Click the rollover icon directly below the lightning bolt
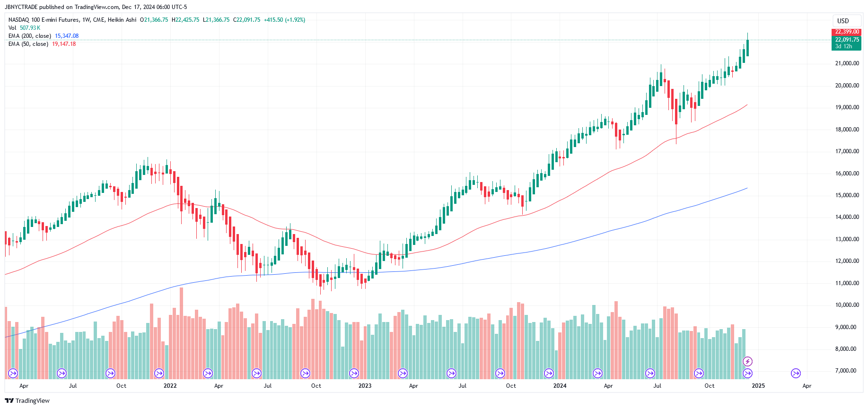The height and width of the screenshot is (409, 868). point(747,374)
